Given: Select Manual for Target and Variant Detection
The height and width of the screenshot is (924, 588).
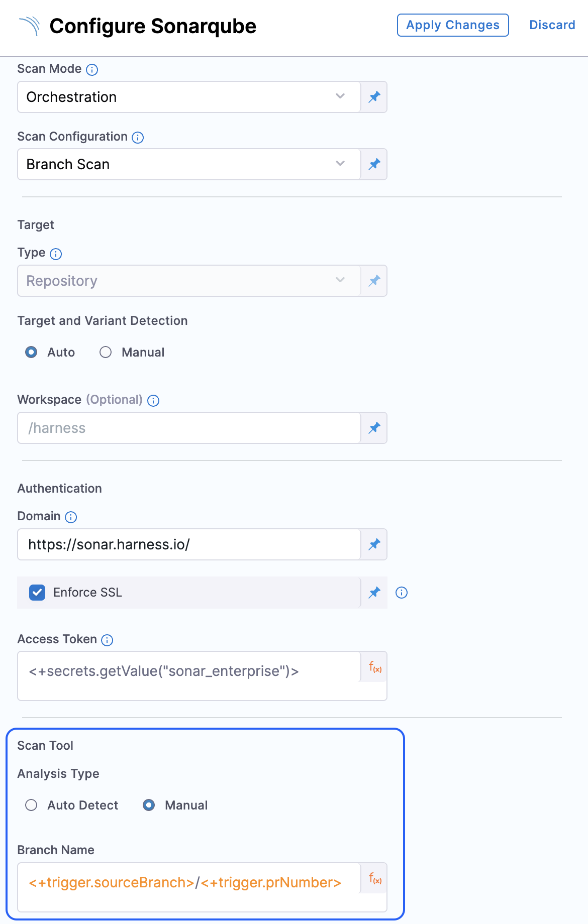Looking at the screenshot, I should (106, 353).
